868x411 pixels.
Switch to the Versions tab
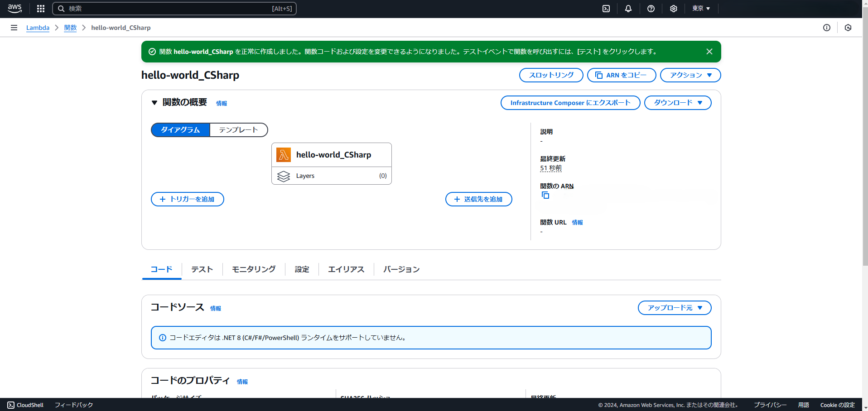tap(401, 269)
